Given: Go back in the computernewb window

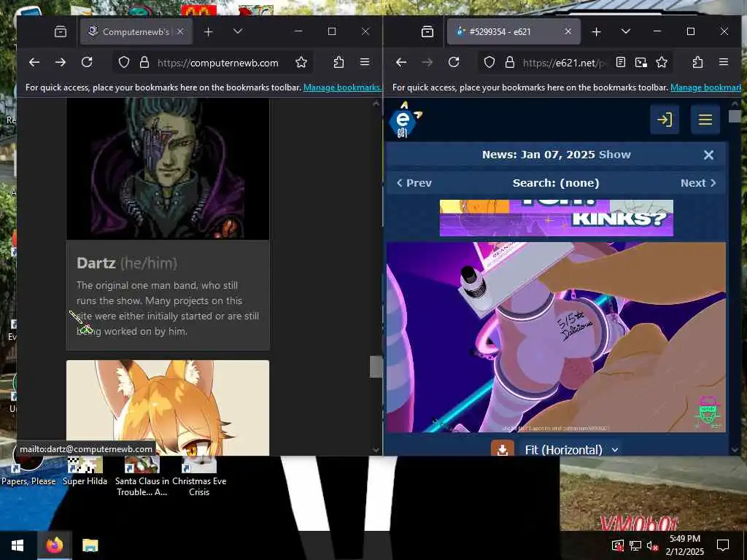Looking at the screenshot, I should [x=34, y=63].
